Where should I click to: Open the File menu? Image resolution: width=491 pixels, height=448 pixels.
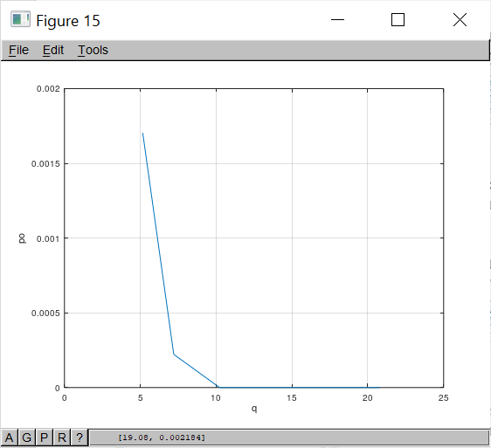(18, 50)
